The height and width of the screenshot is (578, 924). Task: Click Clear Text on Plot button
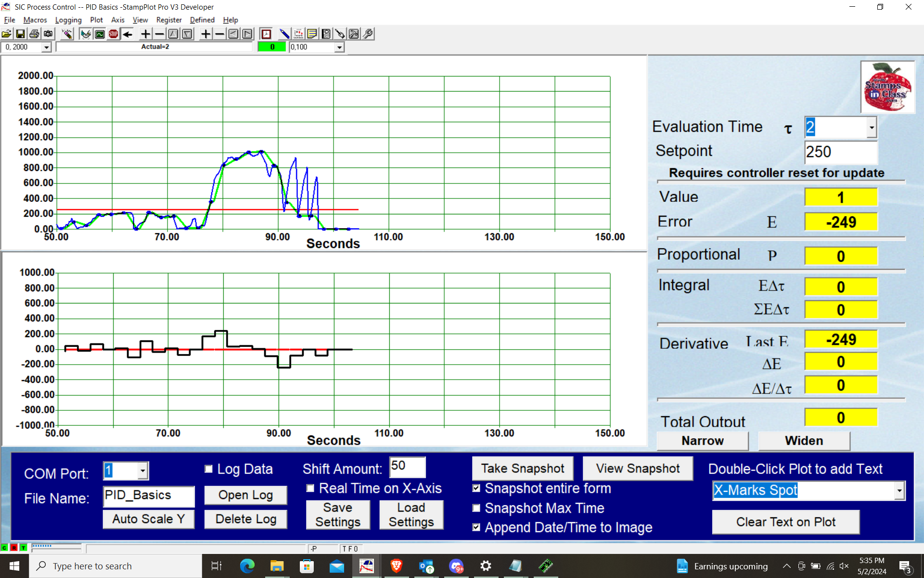pyautogui.click(x=786, y=522)
